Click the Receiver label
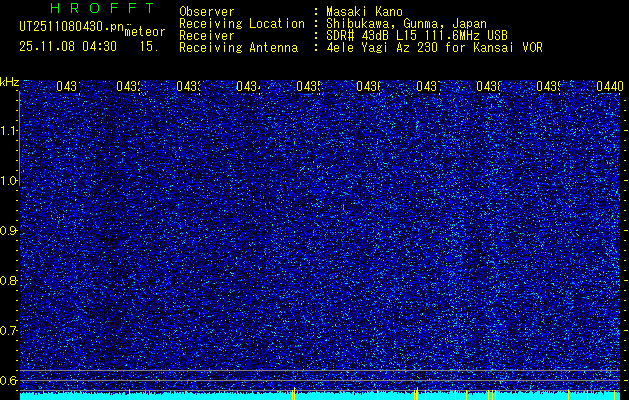The image size is (629, 400). (207, 36)
